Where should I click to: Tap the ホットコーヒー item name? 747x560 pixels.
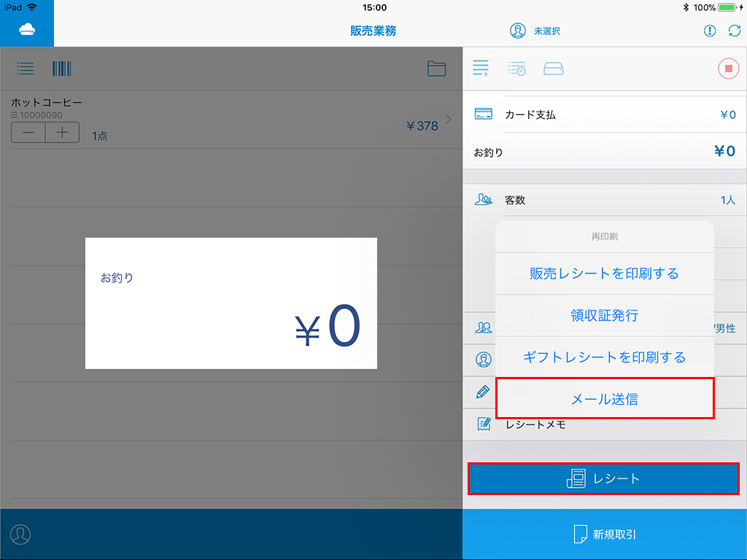47,102
